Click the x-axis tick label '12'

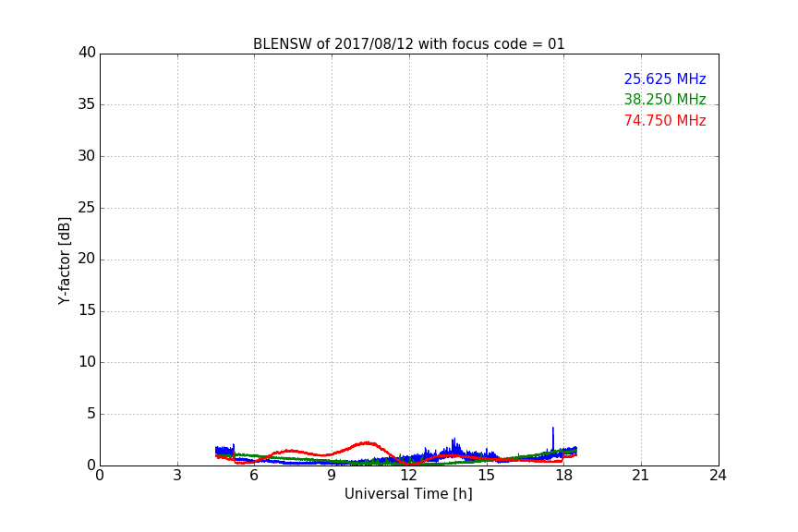click(x=408, y=476)
